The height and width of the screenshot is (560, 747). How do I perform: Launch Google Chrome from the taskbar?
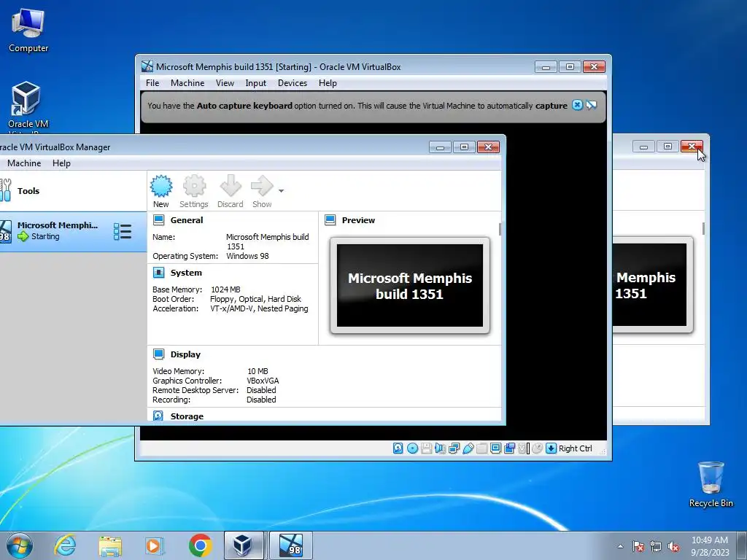pyautogui.click(x=200, y=545)
